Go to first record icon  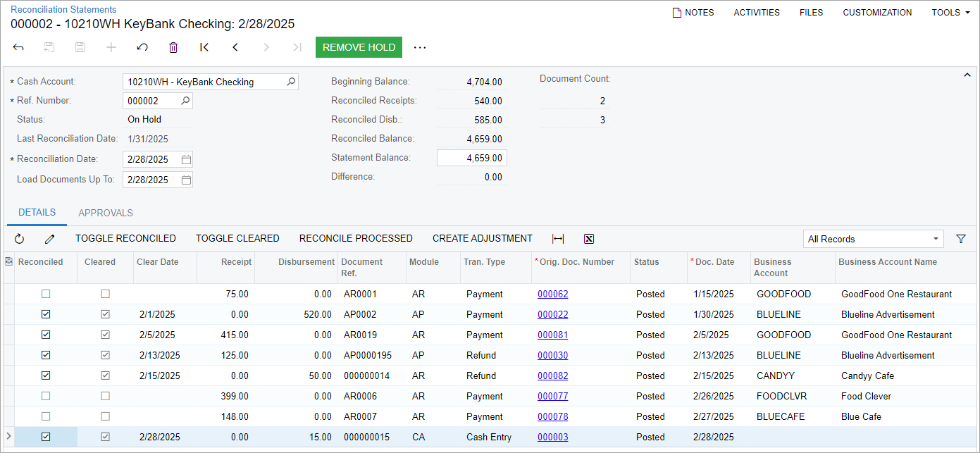coord(204,47)
